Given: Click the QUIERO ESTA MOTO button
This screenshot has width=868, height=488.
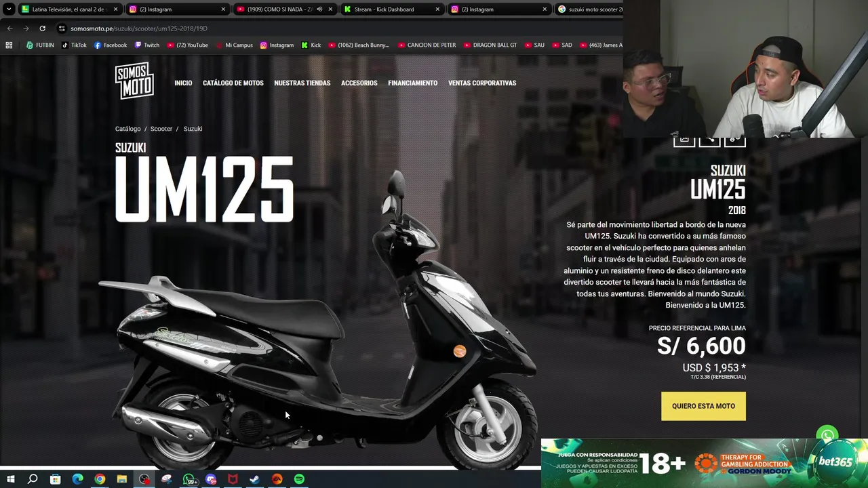Looking at the screenshot, I should pyautogui.click(x=703, y=406).
